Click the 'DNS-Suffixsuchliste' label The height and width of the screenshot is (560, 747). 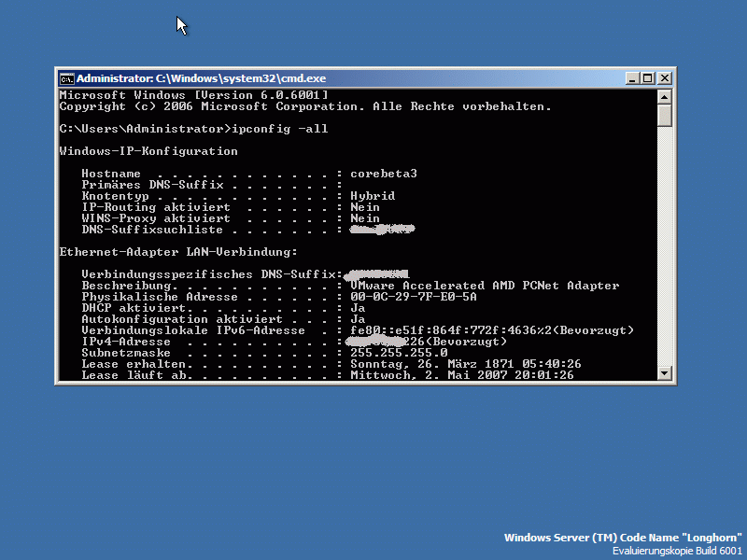152,230
